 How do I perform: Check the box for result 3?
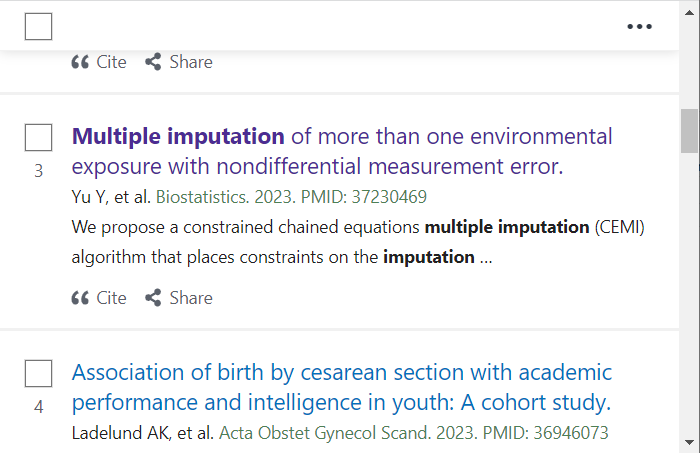[x=38, y=137]
